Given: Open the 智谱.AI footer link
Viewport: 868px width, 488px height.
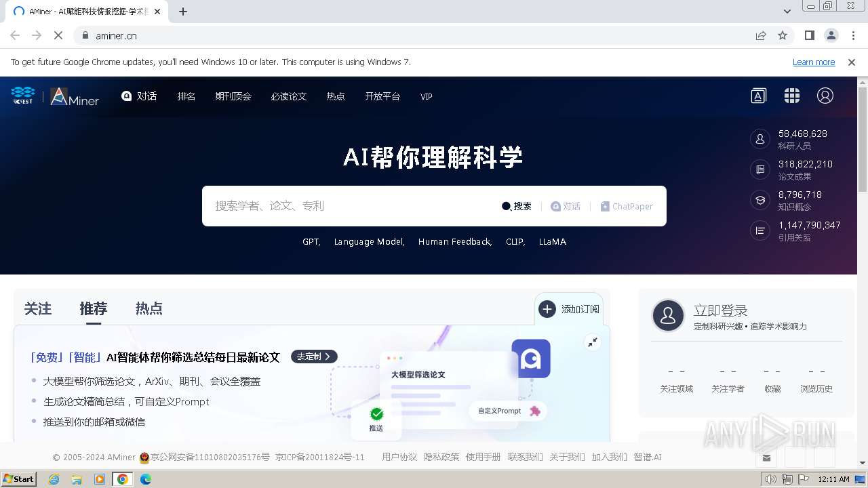Looking at the screenshot, I should [648, 457].
